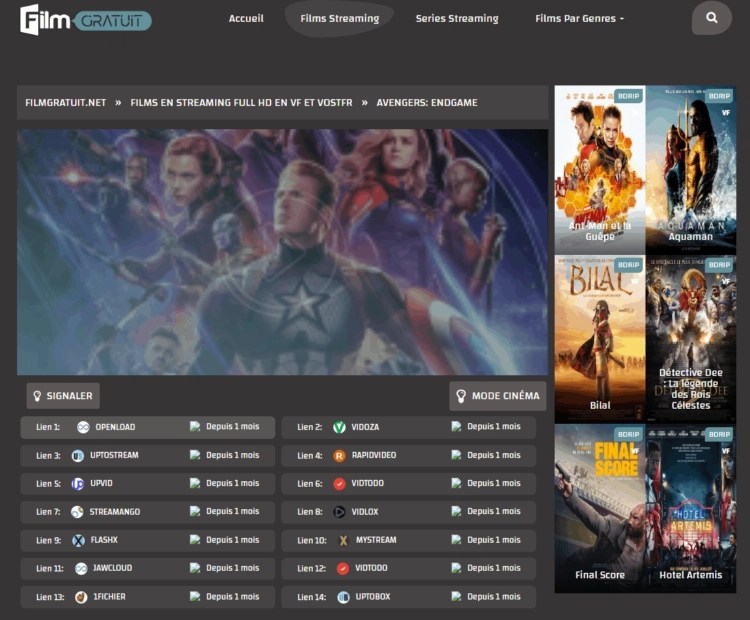Screen dimensions: 750x620
Task: Select Lien 13 1Fichier source
Action: click(148, 597)
